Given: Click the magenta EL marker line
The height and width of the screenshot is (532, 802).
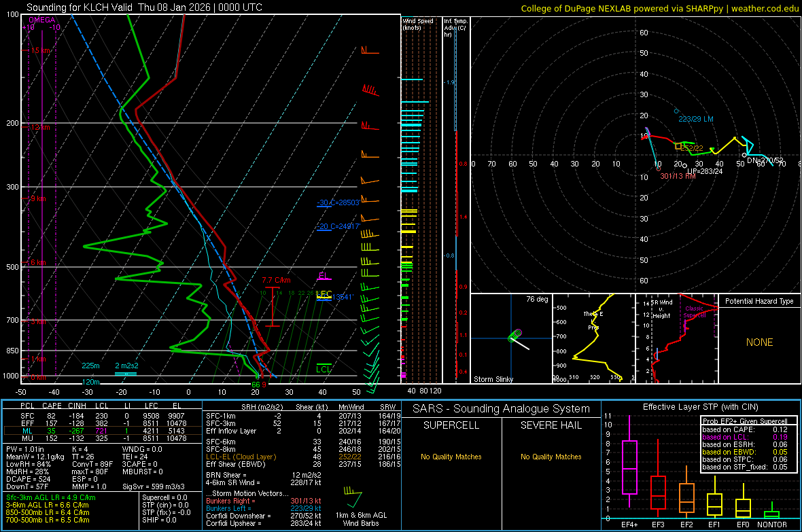Looking at the screenshot, I should pyautogui.click(x=324, y=279).
